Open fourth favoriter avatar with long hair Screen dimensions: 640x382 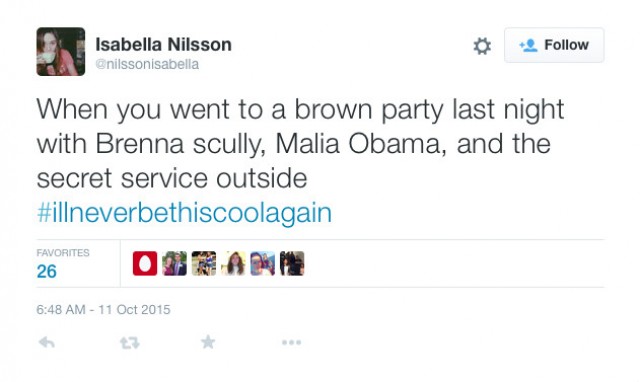coord(233,263)
